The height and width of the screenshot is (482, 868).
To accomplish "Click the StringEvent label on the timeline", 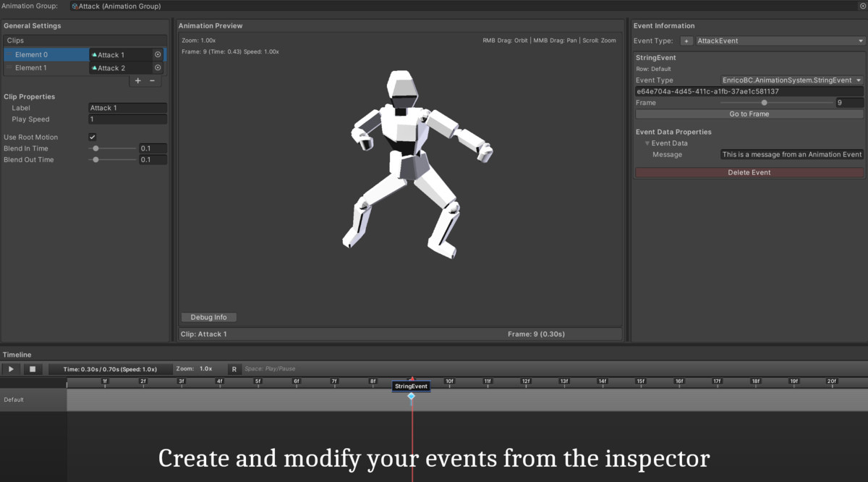I will [411, 386].
